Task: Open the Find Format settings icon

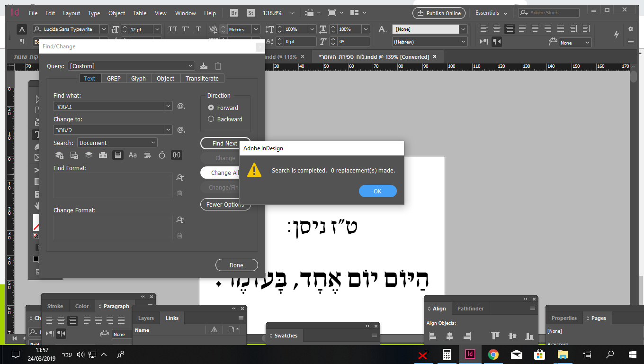Action: pos(180,177)
